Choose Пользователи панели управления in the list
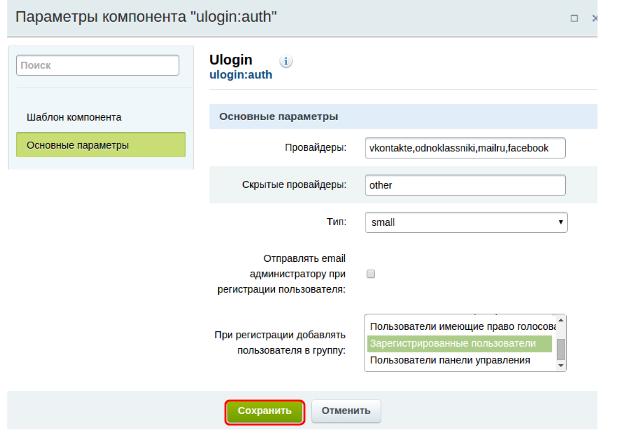The image size is (622, 441). (x=460, y=360)
